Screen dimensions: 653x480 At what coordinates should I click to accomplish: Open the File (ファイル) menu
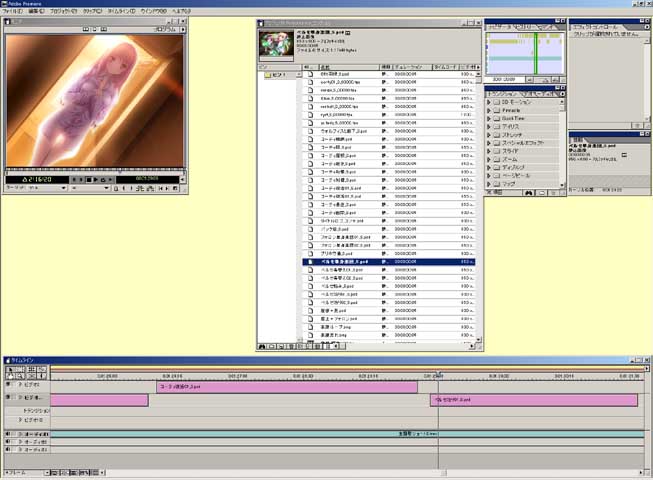pyautogui.click(x=12, y=11)
